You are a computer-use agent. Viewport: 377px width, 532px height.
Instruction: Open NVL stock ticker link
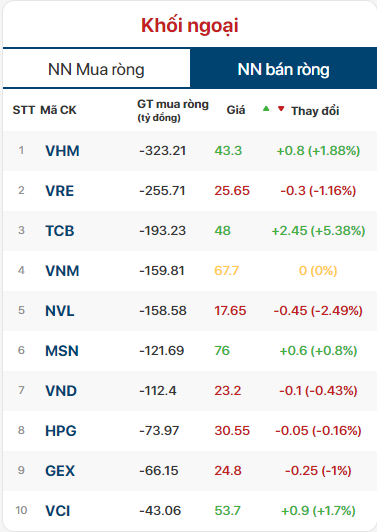(60, 311)
